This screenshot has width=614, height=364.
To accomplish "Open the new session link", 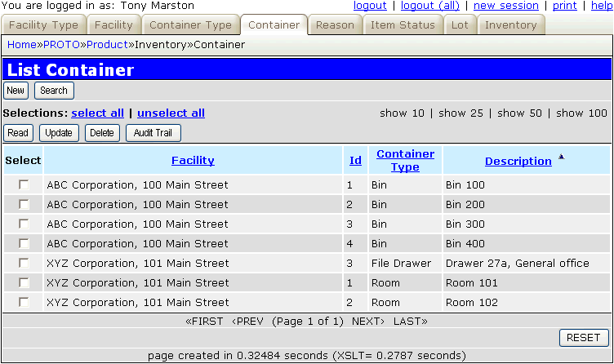I will click(506, 6).
